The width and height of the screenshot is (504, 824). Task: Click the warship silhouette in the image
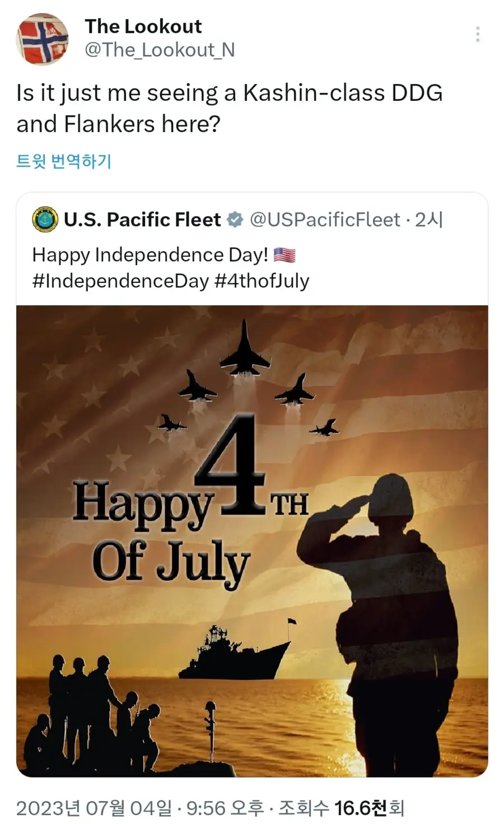(x=235, y=653)
